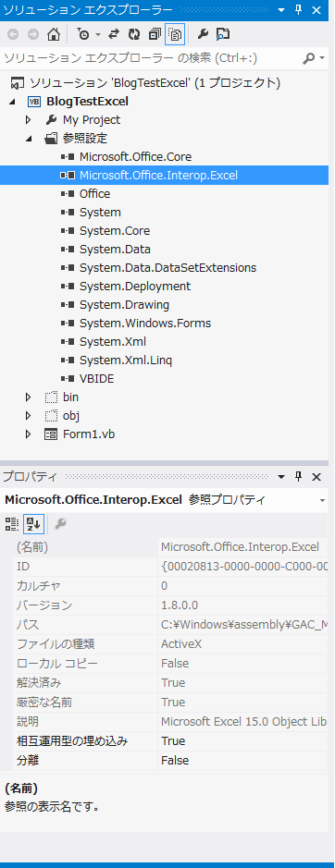Click the 分離 value False
Screen dimensions: 335x868
click(175, 760)
